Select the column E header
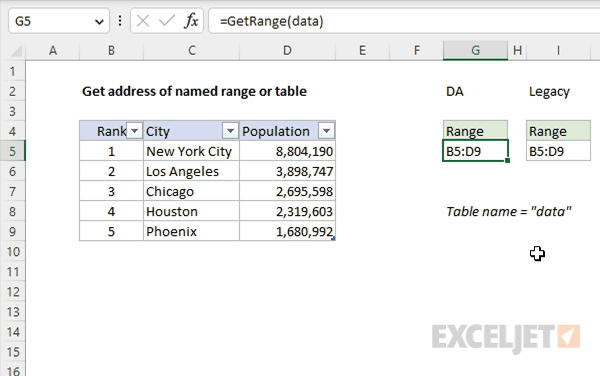 click(362, 50)
